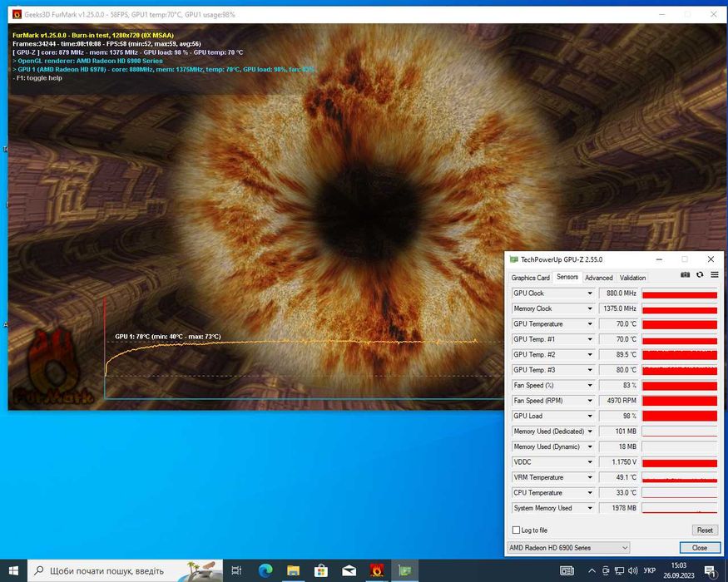Open File Explorer from the taskbar
The height and width of the screenshot is (582, 728).
(293, 570)
